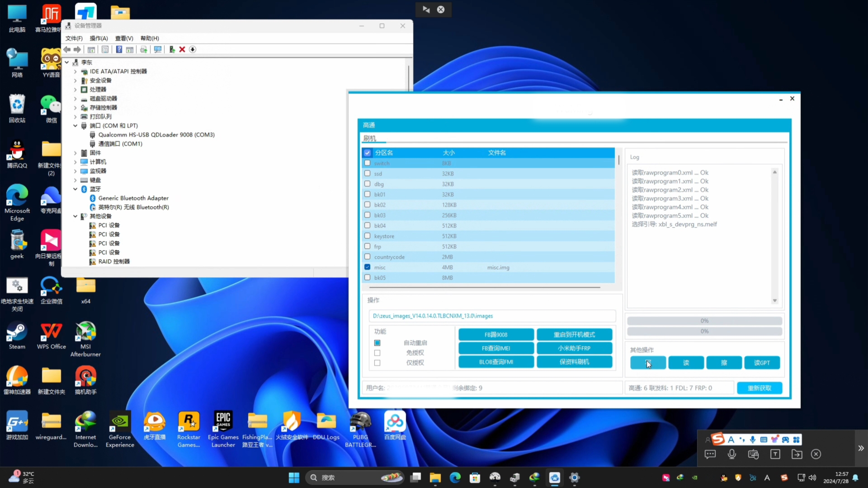The width and height of the screenshot is (868, 488).
Task: Toggle the 自动重启 checkbox
Action: [x=377, y=343]
